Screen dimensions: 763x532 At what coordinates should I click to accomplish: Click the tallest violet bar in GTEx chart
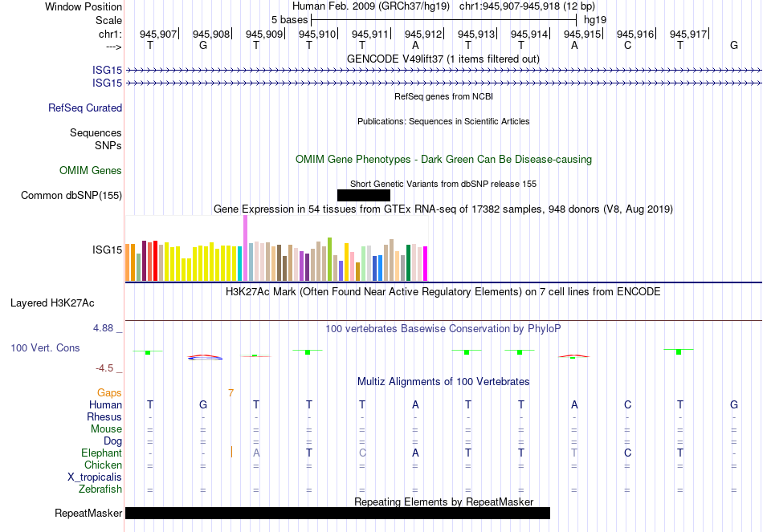(245, 248)
